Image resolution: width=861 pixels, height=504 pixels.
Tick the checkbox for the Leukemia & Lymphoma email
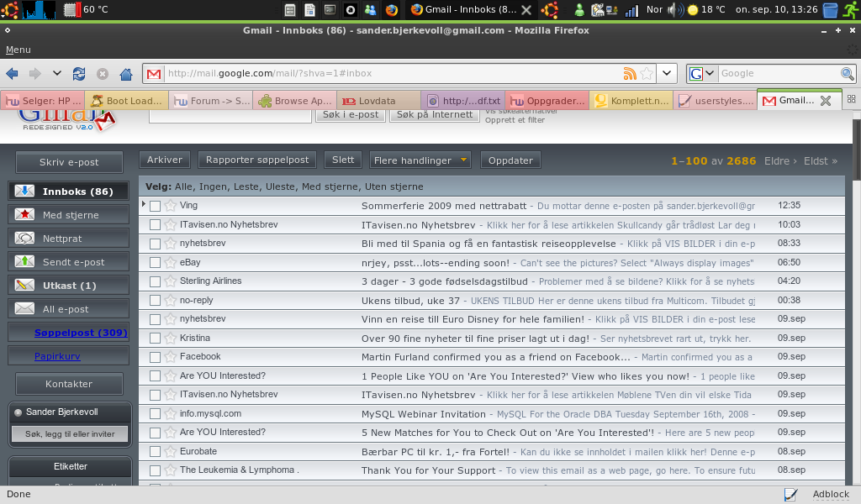(x=155, y=471)
